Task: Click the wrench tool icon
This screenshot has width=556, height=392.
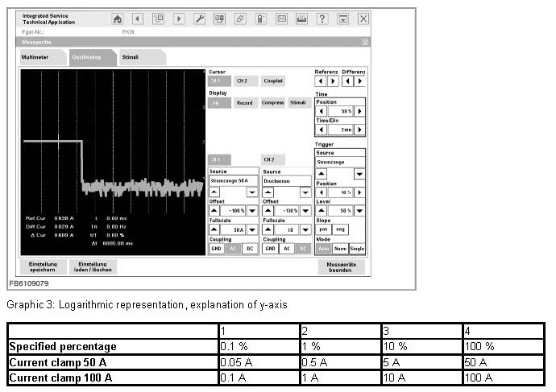Action: pyautogui.click(x=200, y=19)
